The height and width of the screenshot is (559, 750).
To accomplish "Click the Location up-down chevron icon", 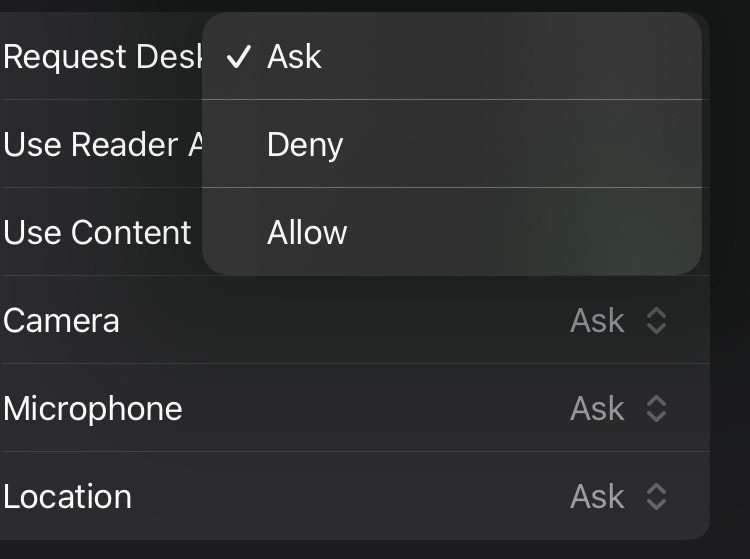I will (656, 497).
